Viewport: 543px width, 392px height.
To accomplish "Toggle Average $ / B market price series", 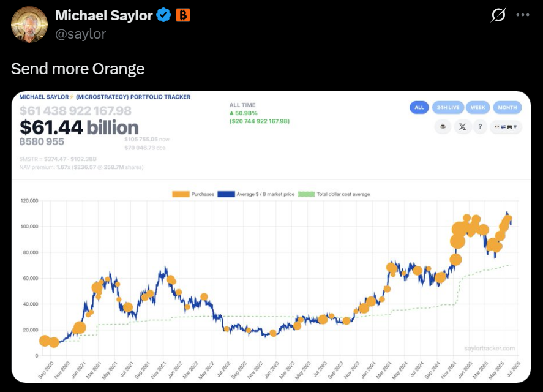I will coord(257,194).
